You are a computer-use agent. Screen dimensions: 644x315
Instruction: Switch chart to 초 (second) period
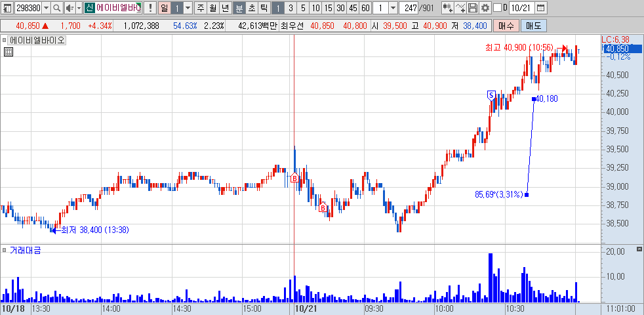click(x=251, y=8)
